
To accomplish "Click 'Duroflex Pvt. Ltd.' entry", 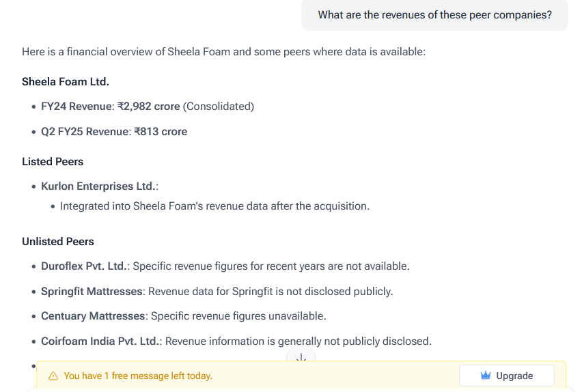I will tap(85, 266).
